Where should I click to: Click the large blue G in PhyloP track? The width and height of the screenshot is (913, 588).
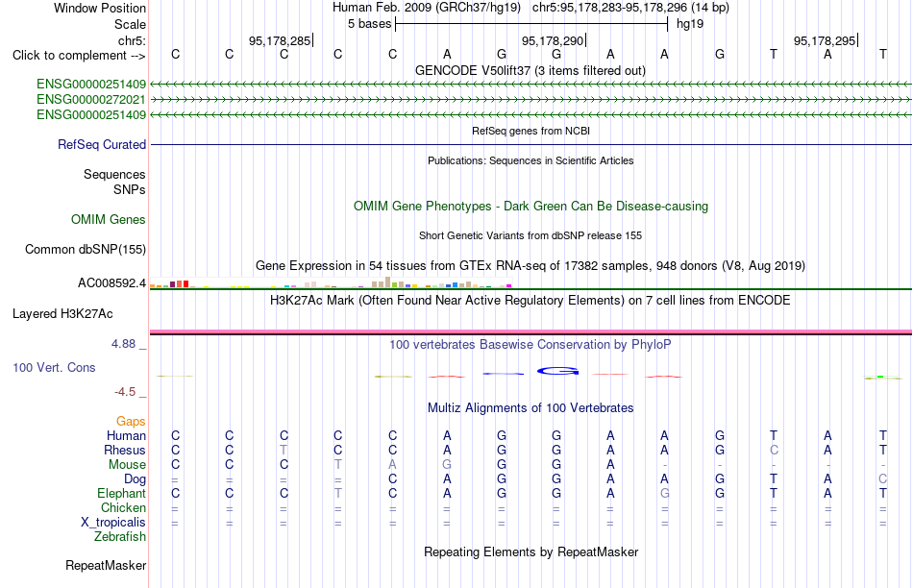point(557,371)
